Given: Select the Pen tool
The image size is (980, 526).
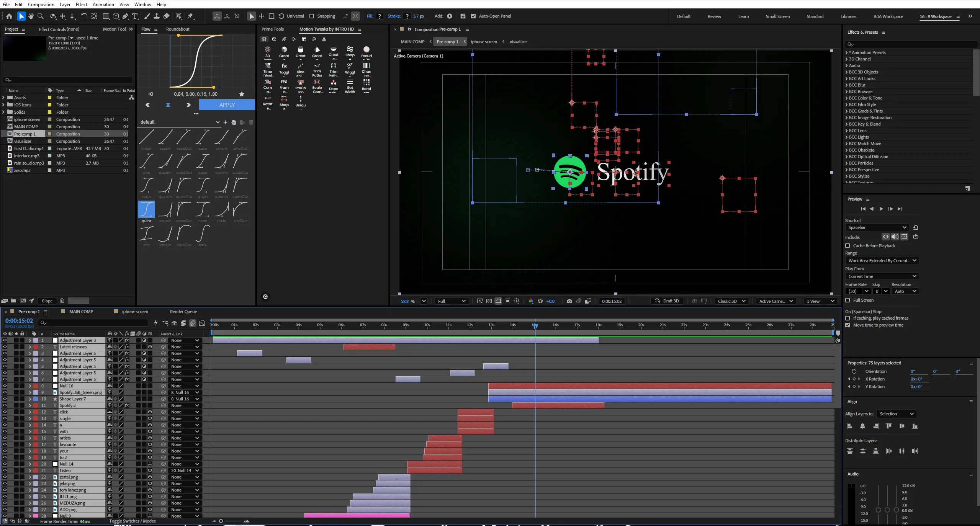Looking at the screenshot, I should coord(125,16).
